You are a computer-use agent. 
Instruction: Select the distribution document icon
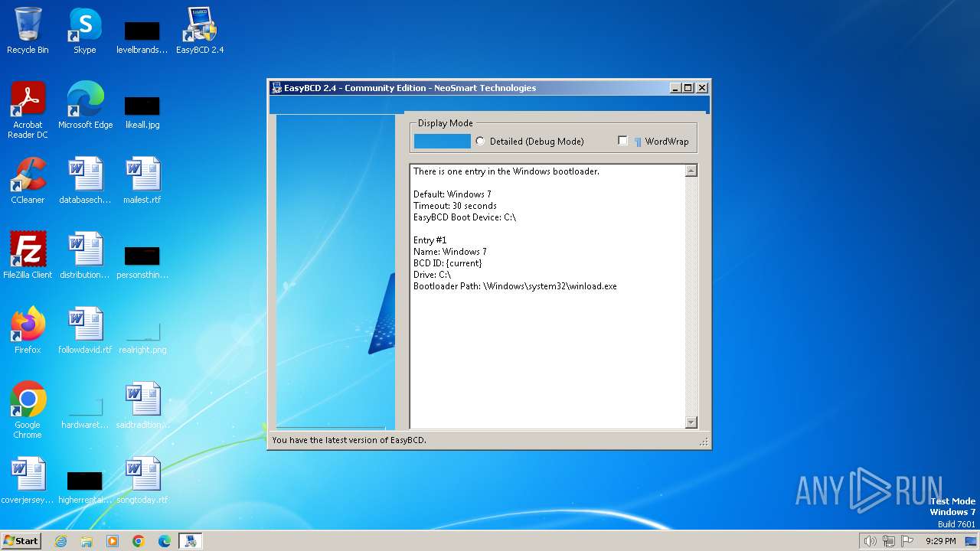(85, 256)
